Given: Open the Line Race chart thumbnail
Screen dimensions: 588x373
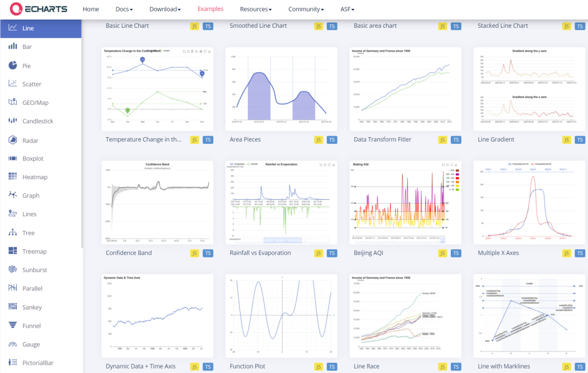Looking at the screenshot, I should pos(406,316).
